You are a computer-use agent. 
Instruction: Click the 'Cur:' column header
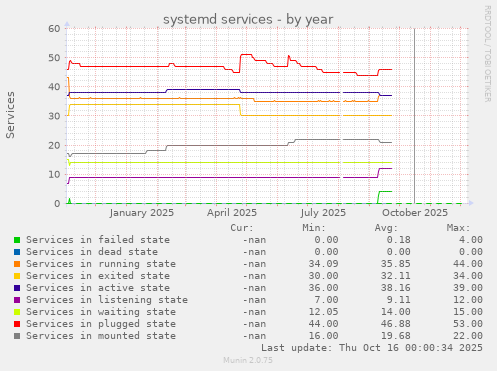(x=242, y=228)
